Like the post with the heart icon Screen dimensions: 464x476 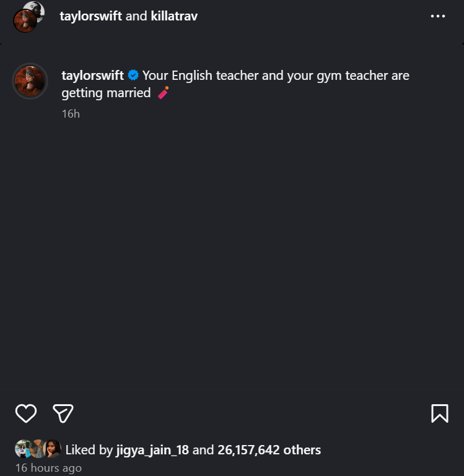pos(26,413)
